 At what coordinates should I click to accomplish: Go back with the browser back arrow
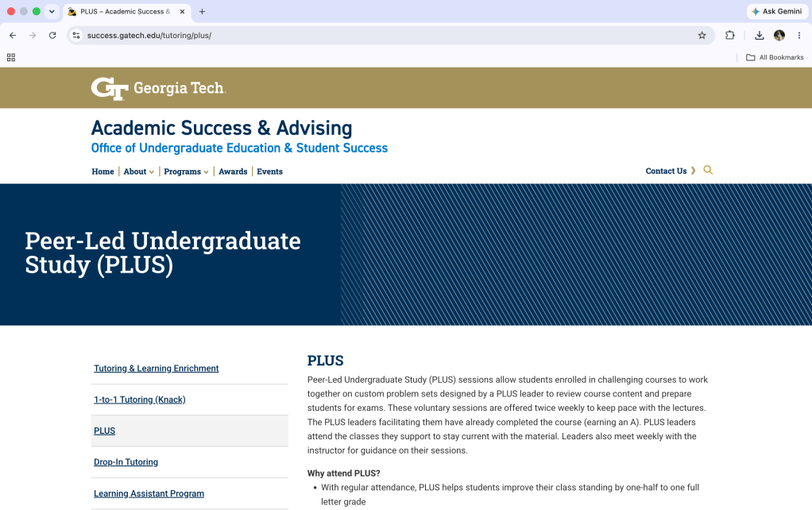(13, 35)
